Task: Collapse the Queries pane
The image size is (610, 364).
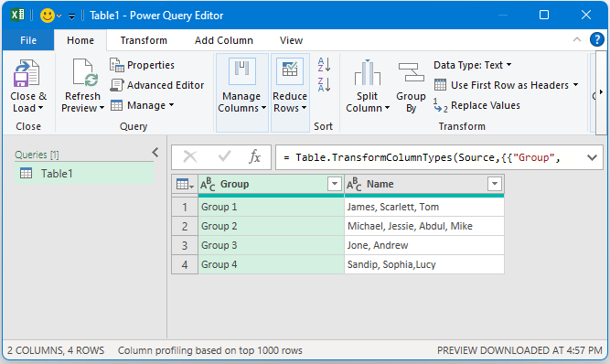Action: (x=155, y=153)
